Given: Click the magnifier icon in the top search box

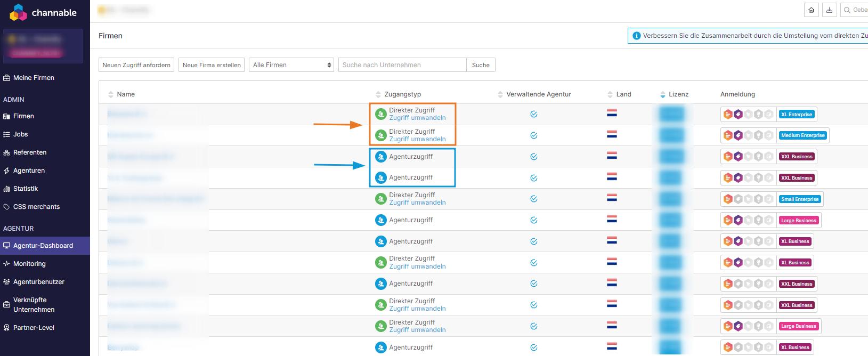Looking at the screenshot, I should pos(847,10).
